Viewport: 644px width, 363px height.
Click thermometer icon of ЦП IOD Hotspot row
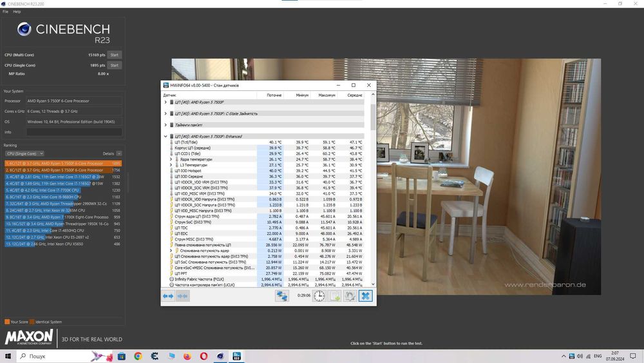pyautogui.click(x=172, y=171)
